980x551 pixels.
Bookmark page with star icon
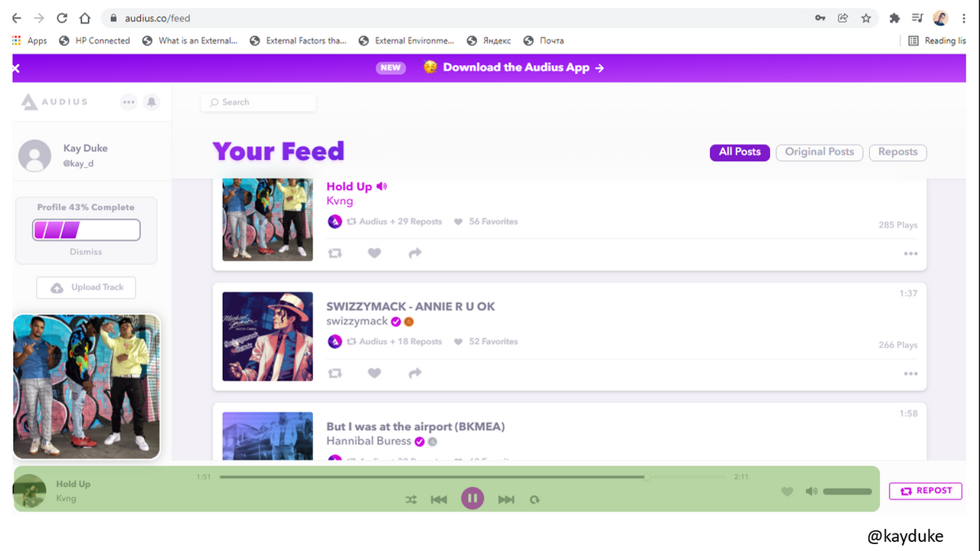tap(866, 18)
